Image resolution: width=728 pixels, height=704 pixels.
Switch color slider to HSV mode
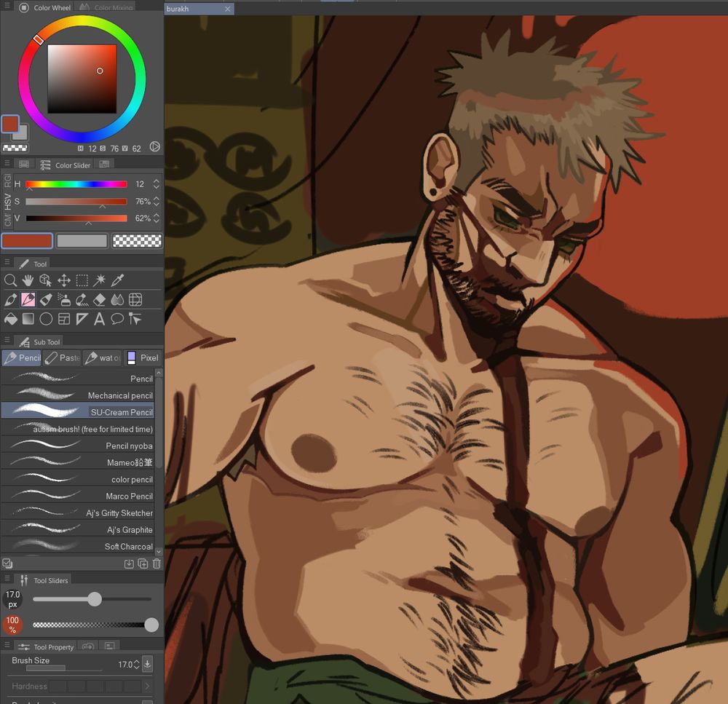7,202
